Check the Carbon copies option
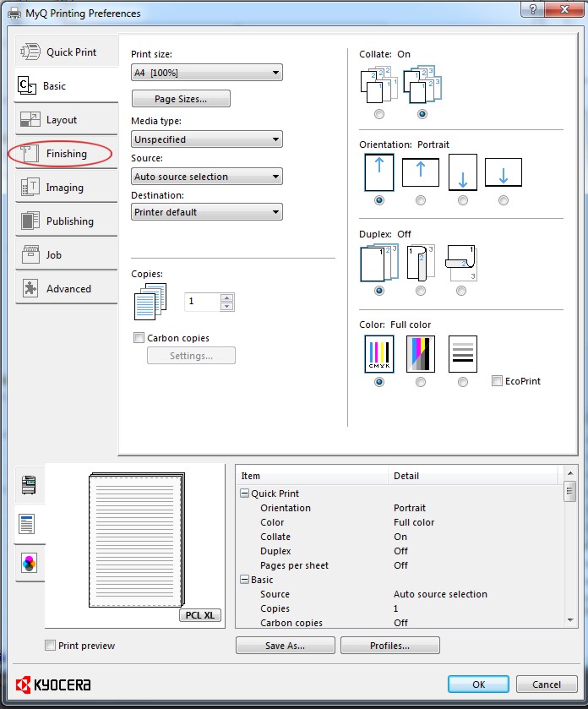Viewport: 588px width, 709px height. (x=139, y=338)
